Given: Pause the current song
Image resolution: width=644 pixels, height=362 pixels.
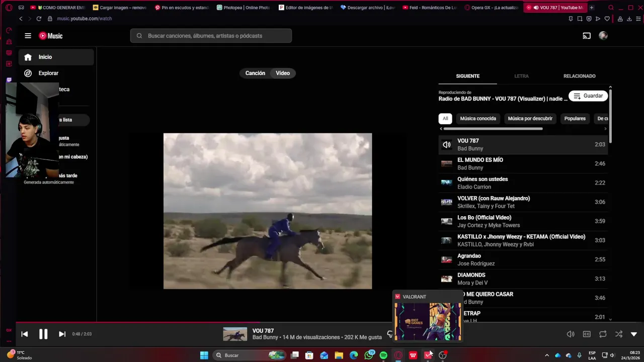Looking at the screenshot, I should coord(43,334).
